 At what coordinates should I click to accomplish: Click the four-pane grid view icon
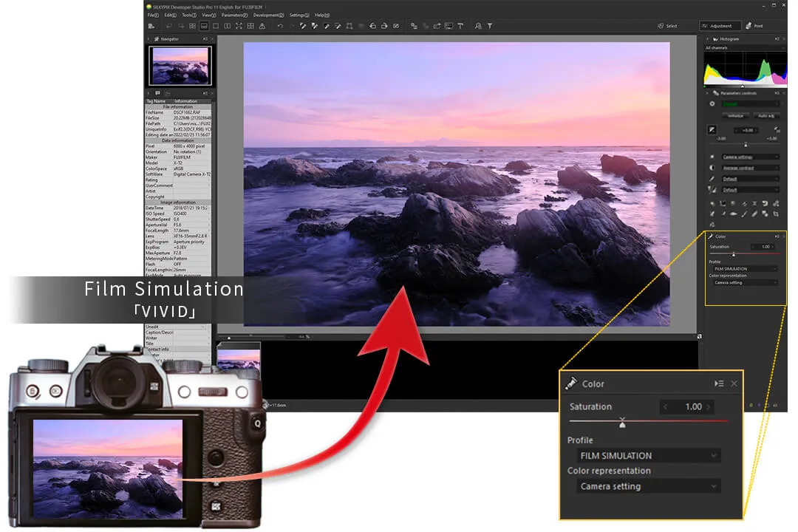click(250, 26)
